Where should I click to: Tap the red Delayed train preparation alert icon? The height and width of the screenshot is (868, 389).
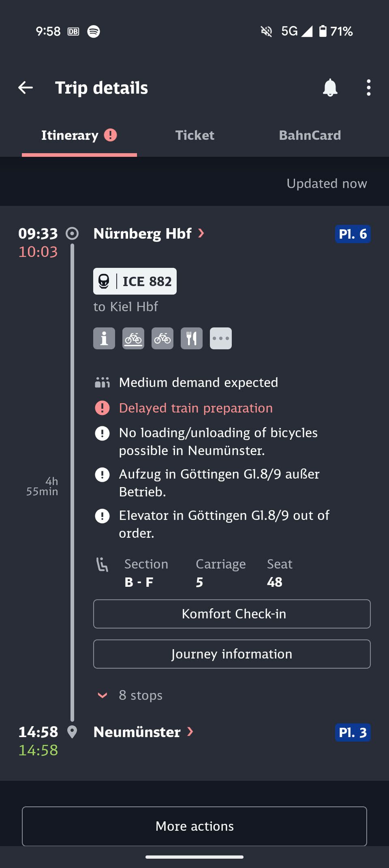pyautogui.click(x=102, y=408)
